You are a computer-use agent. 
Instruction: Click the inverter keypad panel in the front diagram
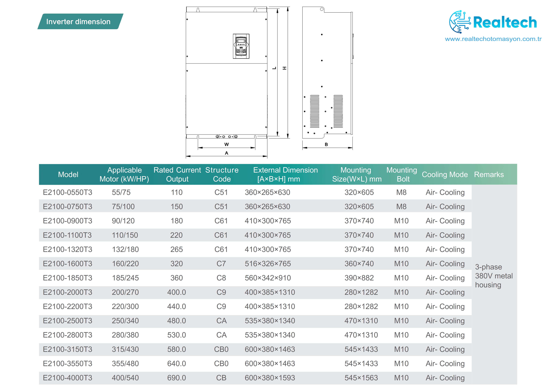(241, 46)
